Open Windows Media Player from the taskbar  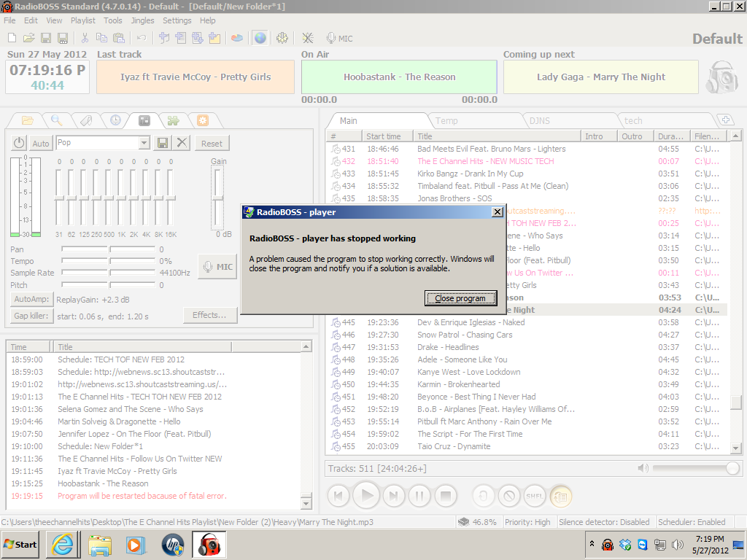coord(135,544)
